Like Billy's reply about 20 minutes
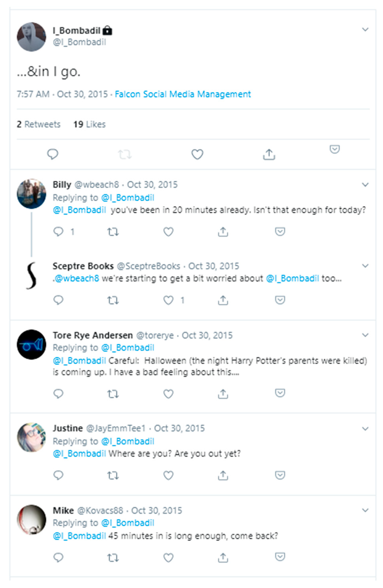This screenshot has width=383, height=588. tap(168, 232)
